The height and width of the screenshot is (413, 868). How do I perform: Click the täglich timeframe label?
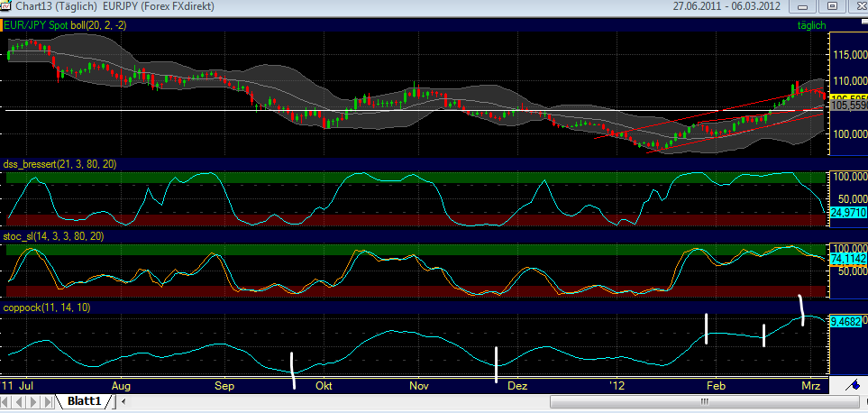pos(812,26)
